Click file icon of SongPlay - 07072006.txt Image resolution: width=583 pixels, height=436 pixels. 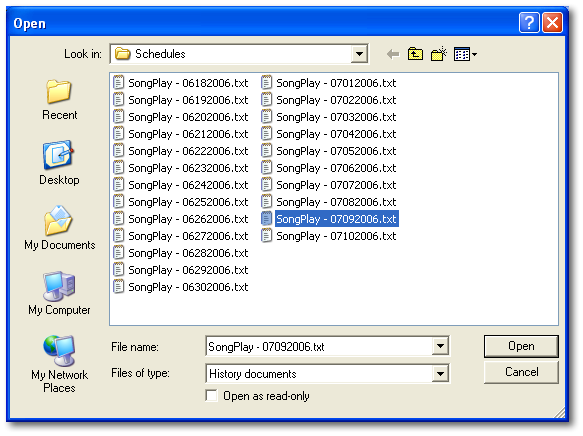pos(266,184)
